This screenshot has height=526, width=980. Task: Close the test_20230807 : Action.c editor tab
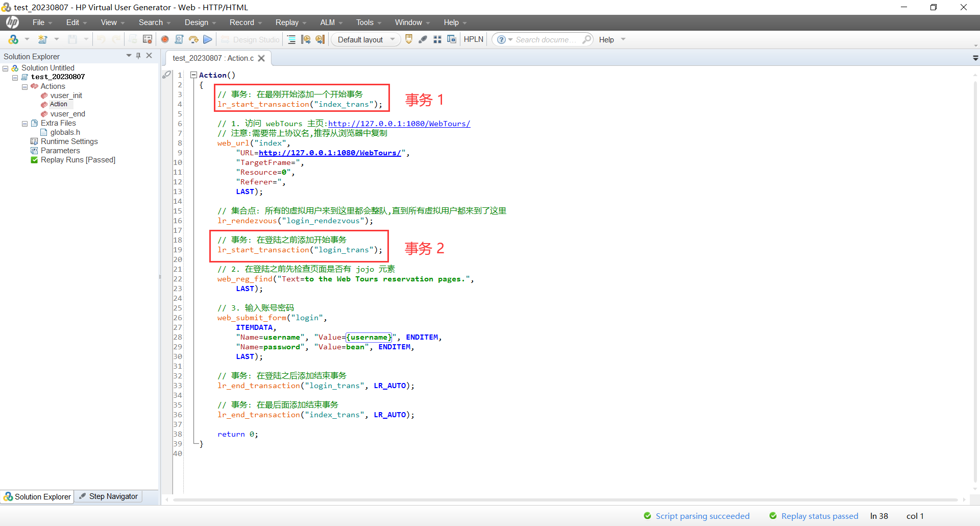pyautogui.click(x=261, y=58)
